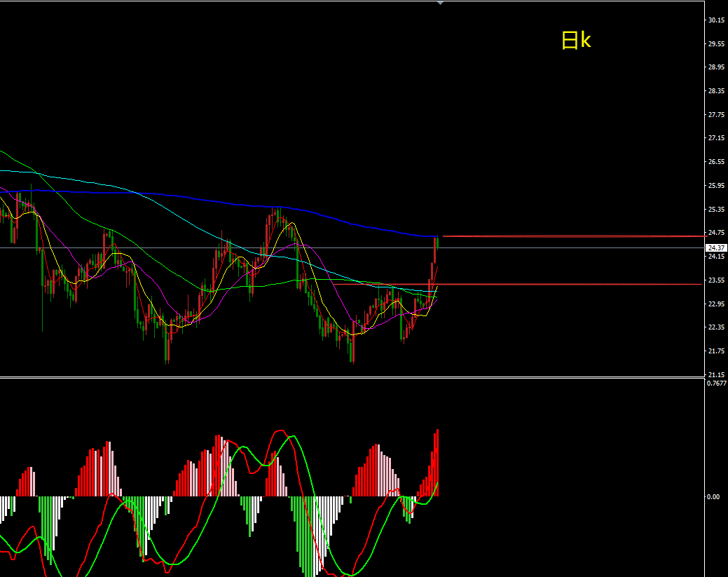The height and width of the screenshot is (577, 728).
Task: Click the 28.95 price scale label
Action: (716, 67)
